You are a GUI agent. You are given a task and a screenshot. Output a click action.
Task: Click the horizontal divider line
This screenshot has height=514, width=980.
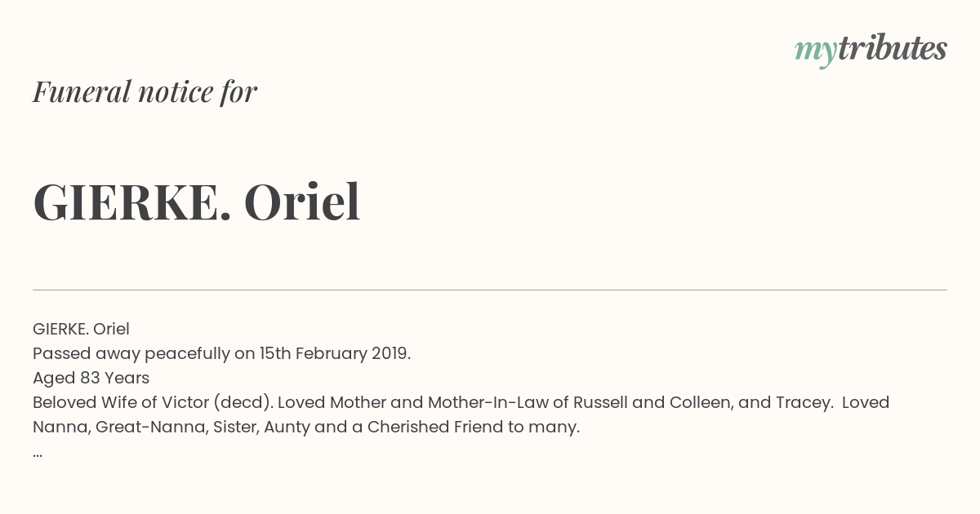(x=490, y=290)
